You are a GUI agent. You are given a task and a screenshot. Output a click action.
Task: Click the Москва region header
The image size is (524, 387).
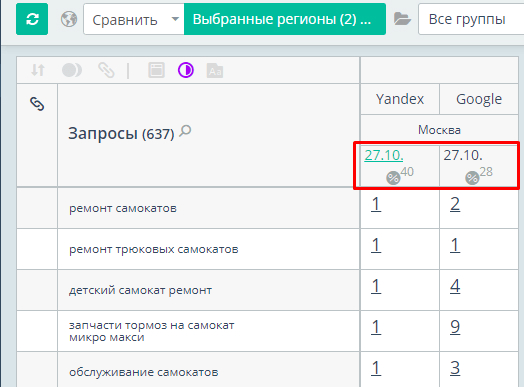439,130
